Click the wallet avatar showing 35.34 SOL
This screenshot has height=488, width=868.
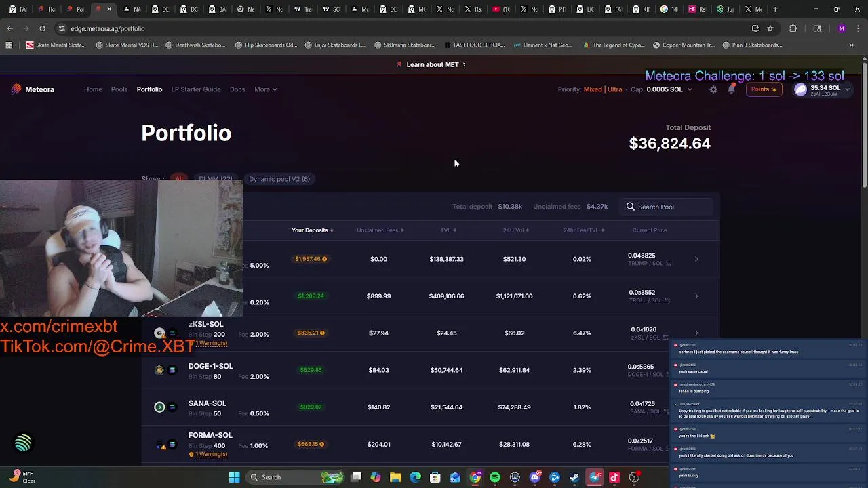(x=801, y=89)
